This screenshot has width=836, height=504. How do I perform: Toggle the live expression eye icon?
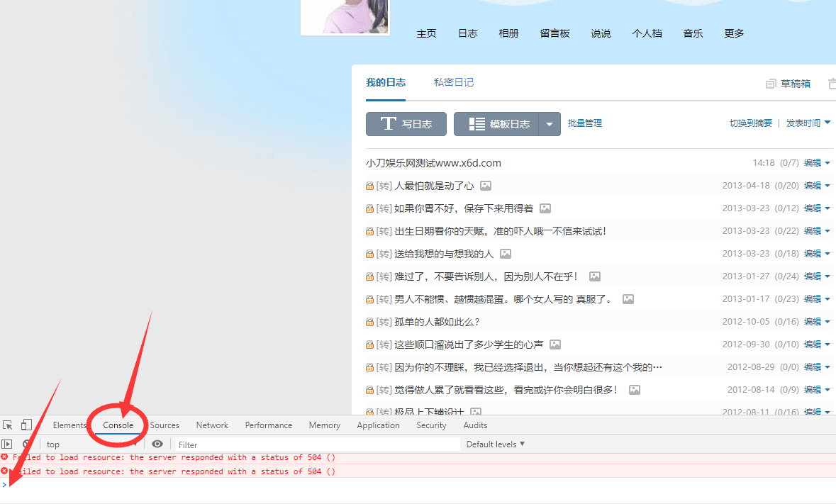click(x=157, y=444)
